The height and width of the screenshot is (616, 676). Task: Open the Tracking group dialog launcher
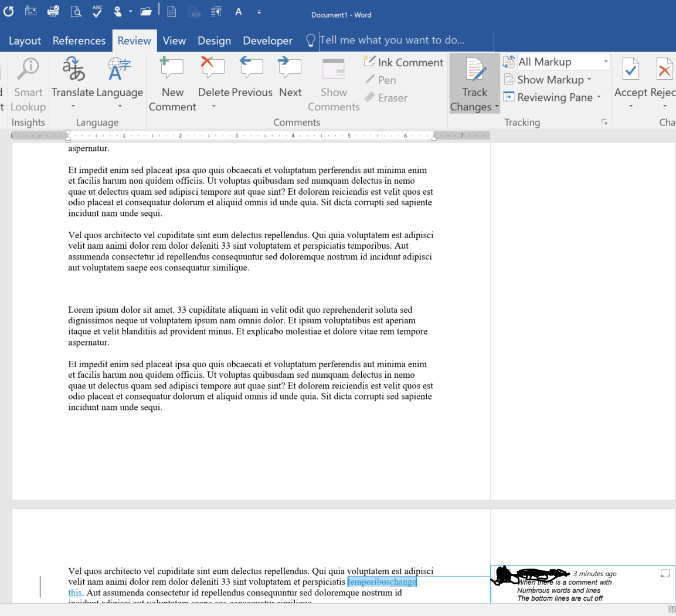(604, 123)
